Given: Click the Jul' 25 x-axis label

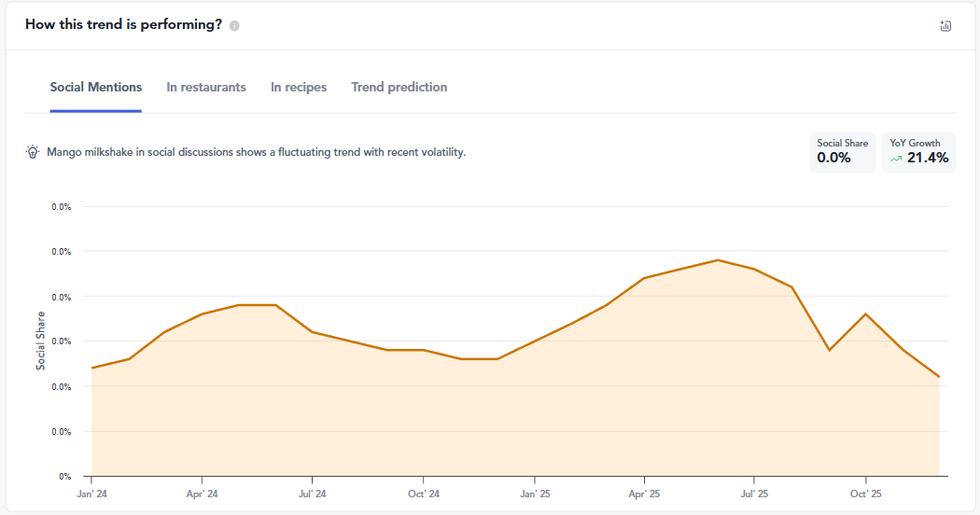Looking at the screenshot, I should pyautogui.click(x=754, y=494).
